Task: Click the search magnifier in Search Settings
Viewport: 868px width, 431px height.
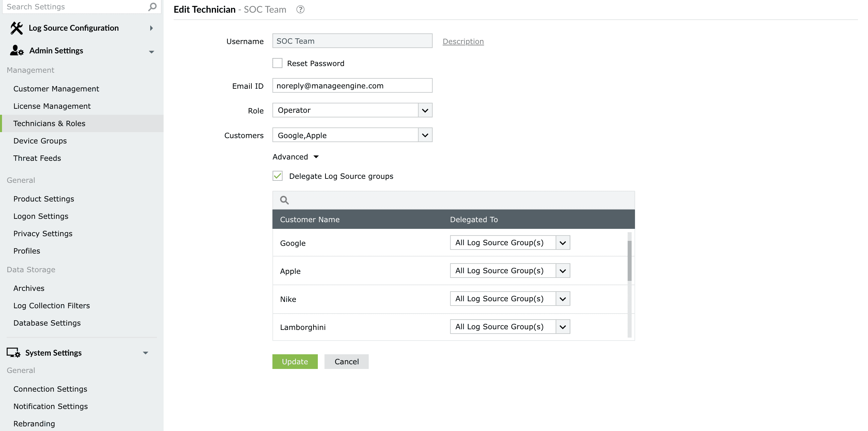Action: pos(152,7)
